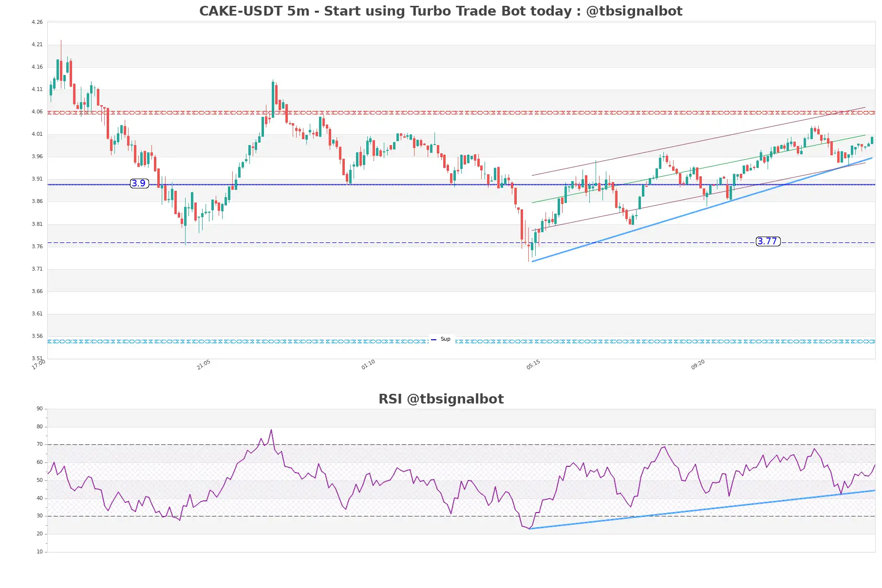
Task: Click the RSI 50 axis label
Action: pos(39,480)
